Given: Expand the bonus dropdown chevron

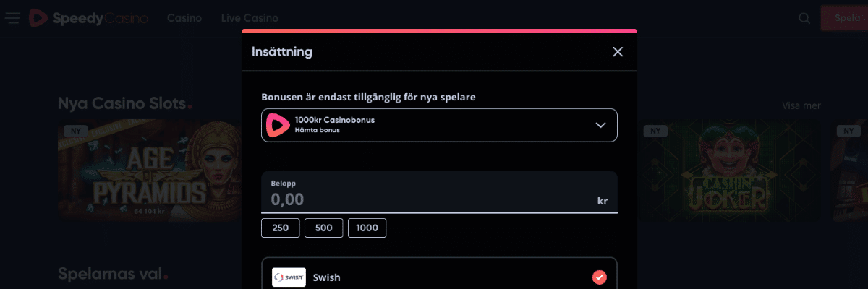Looking at the screenshot, I should 600,125.
